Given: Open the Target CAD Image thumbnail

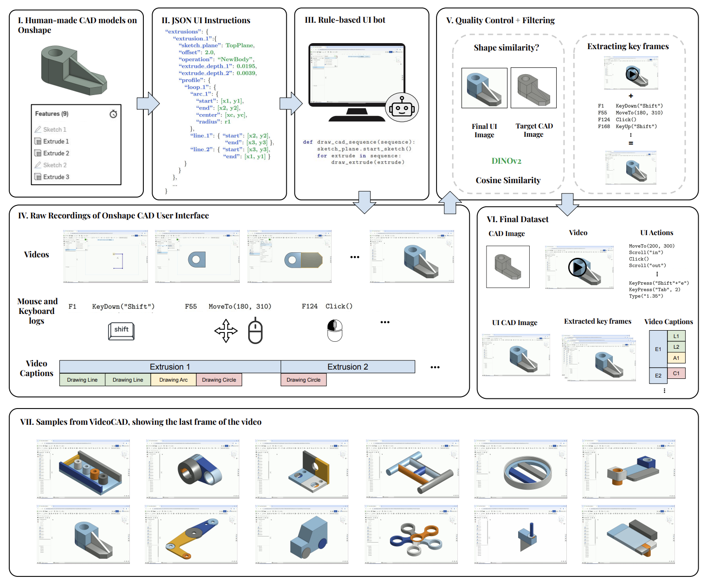Looking at the screenshot, I should 533,88.
